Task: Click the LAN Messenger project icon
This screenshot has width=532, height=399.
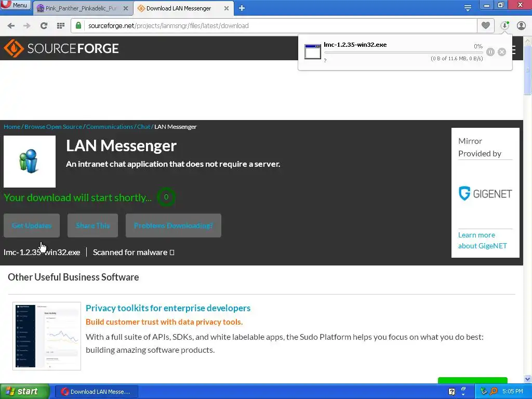Action: click(30, 162)
